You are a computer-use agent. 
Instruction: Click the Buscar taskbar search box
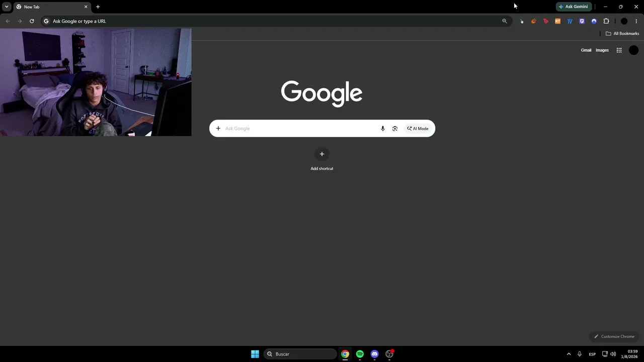click(x=300, y=354)
